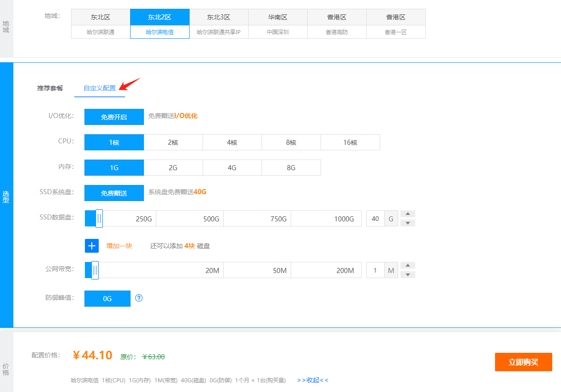
Task: Switch to the 推荐套餐 tab
Action: 50,88
